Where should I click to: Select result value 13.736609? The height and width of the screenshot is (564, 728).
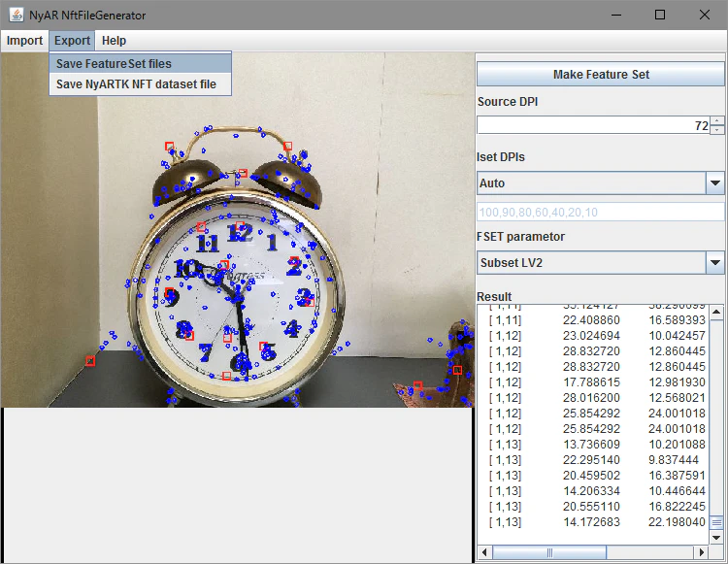pos(591,445)
